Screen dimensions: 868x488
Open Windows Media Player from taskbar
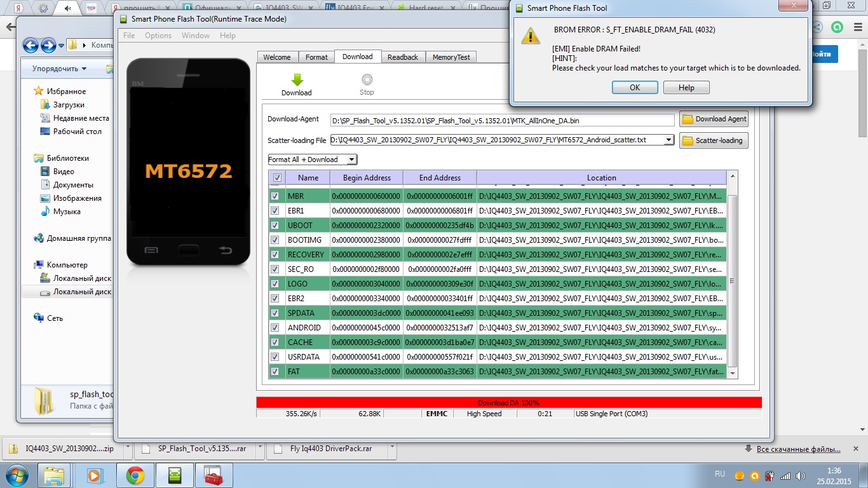[x=95, y=475]
